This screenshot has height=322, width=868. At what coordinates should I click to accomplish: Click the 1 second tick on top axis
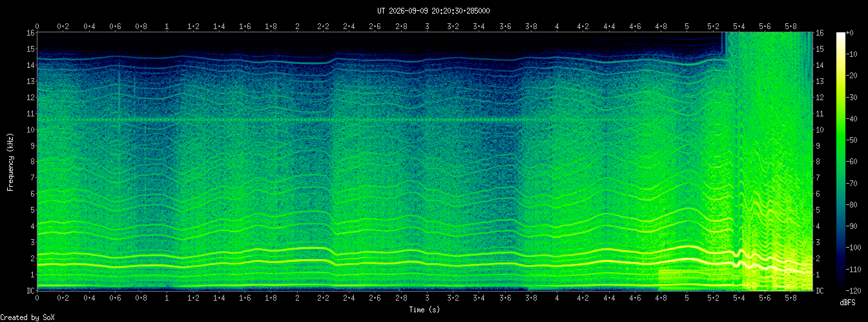[x=167, y=27]
